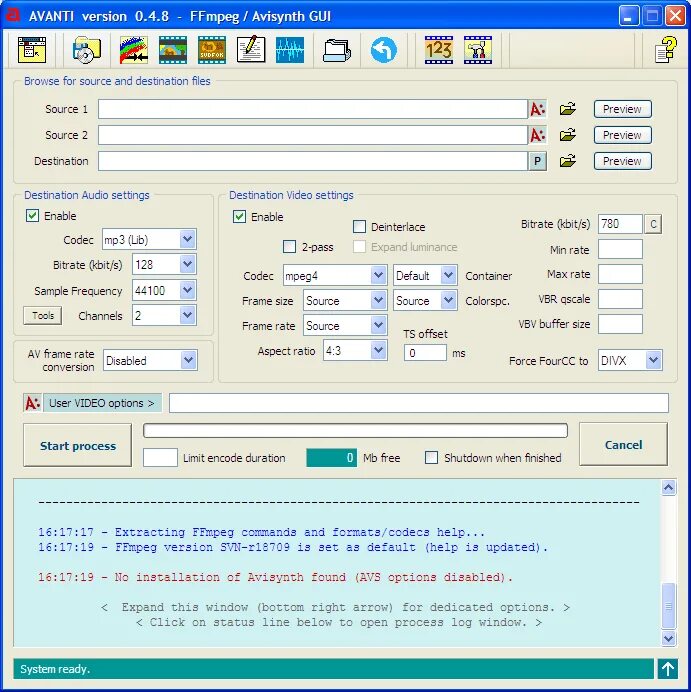The height and width of the screenshot is (692, 691).
Task: Expand window using bottom right up arrow
Action: point(668,669)
